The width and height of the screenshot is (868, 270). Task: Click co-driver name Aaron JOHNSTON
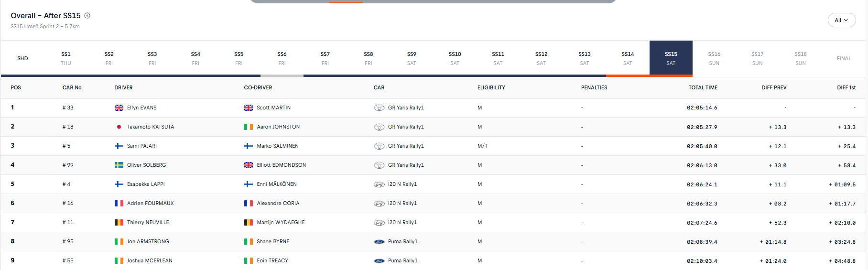pos(278,127)
